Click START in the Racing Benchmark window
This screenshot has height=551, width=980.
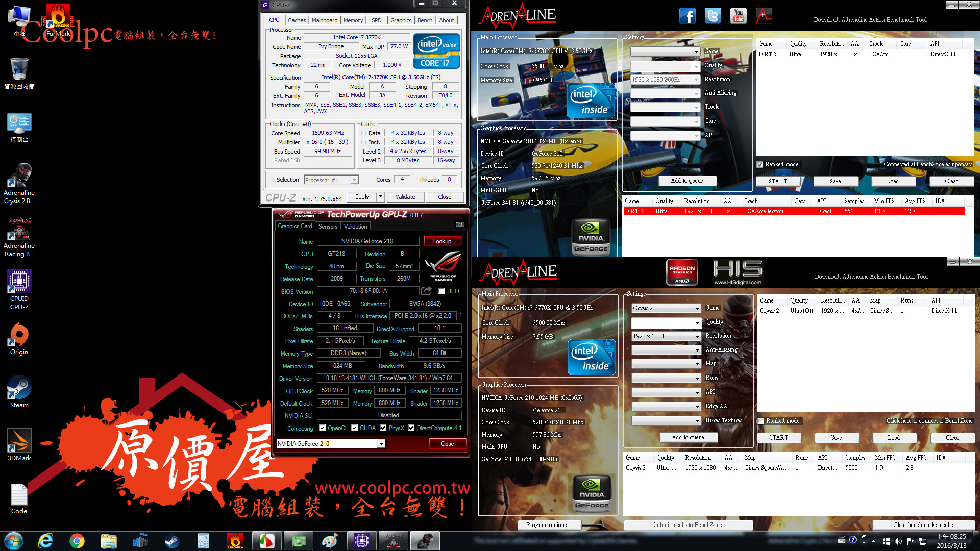tap(777, 181)
